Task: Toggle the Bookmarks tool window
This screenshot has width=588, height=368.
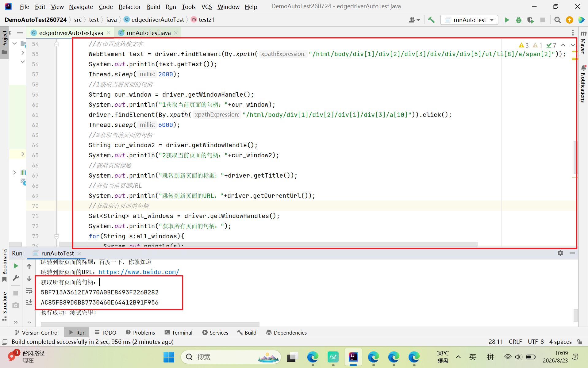Action: click(x=5, y=265)
